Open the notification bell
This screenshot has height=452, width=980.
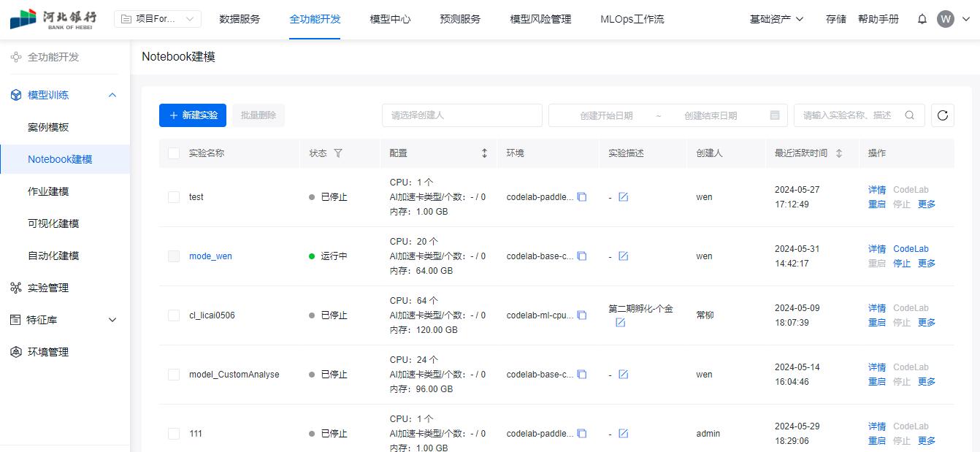click(922, 19)
